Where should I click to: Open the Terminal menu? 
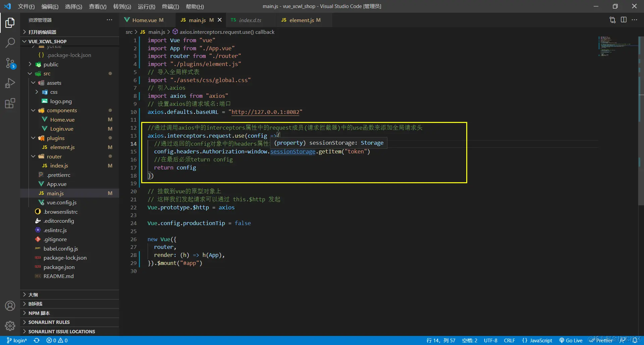click(x=170, y=6)
